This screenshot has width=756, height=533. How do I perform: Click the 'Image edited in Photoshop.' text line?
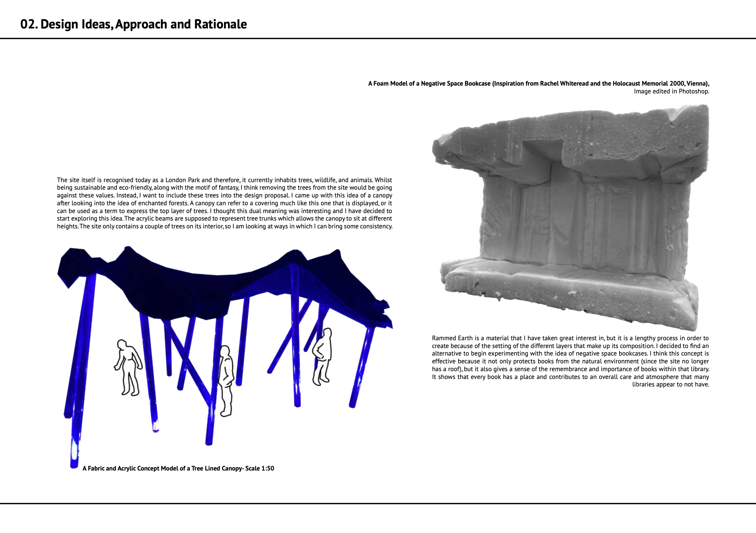[671, 92]
